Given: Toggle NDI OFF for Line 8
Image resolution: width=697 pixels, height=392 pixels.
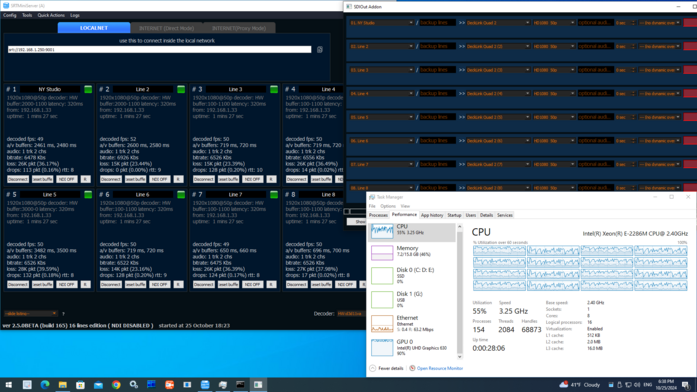Looking at the screenshot, I should (345, 284).
